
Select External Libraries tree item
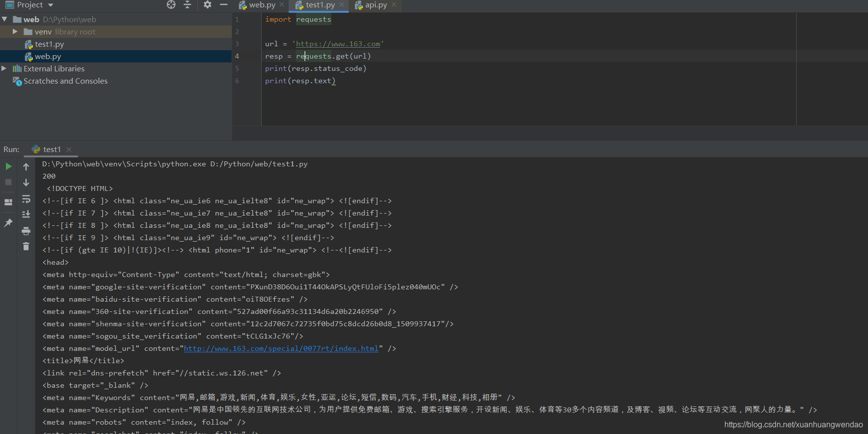point(54,69)
